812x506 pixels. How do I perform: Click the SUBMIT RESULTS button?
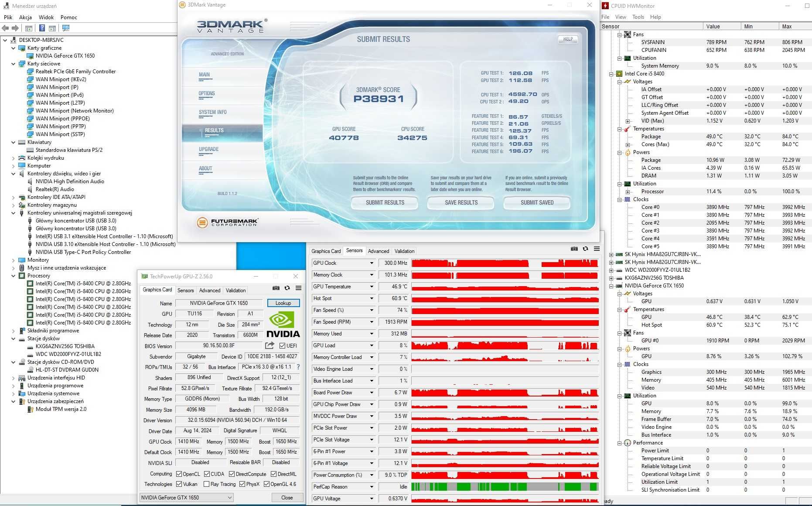point(385,203)
